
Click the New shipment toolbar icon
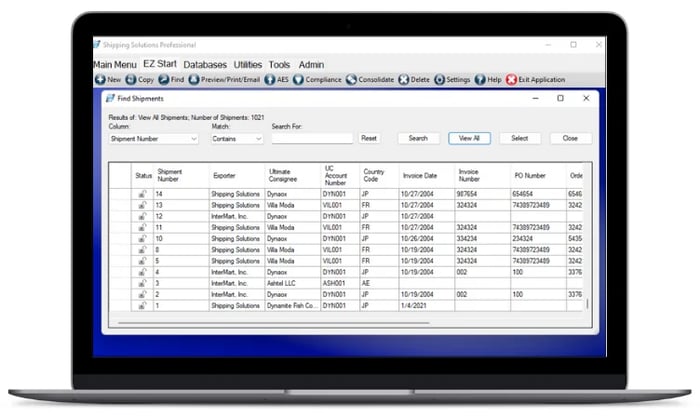pos(100,79)
